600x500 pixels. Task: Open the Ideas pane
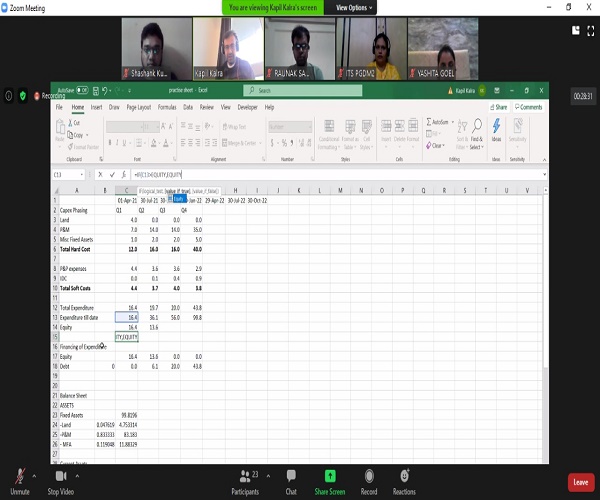[x=496, y=131]
